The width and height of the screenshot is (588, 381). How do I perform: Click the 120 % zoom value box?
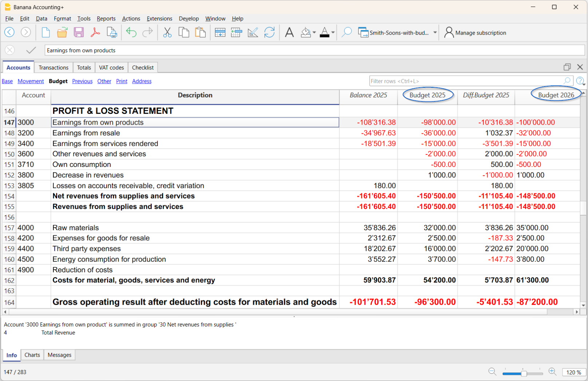574,372
